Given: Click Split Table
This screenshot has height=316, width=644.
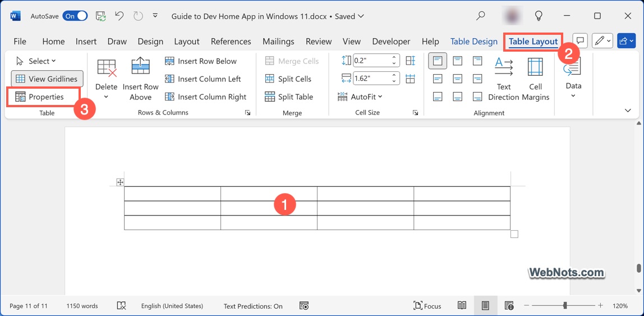Looking at the screenshot, I should (x=289, y=97).
